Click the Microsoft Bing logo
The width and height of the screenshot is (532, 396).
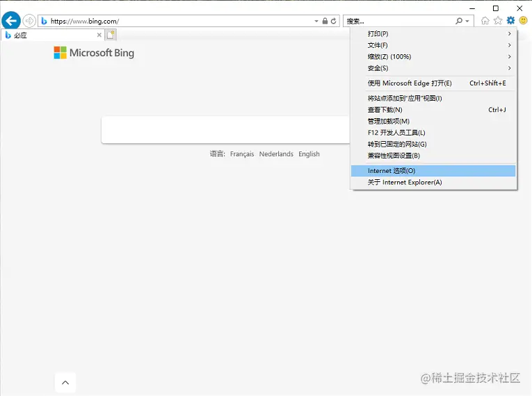click(94, 53)
